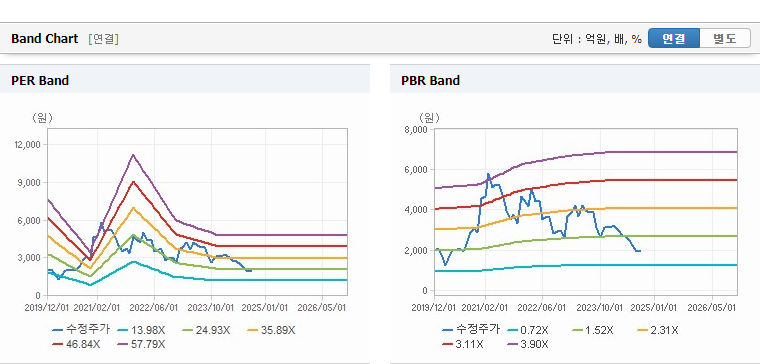Click the purple 57.79X peak in PER chart
Viewport: 760px width, 364px height.
pos(133,155)
